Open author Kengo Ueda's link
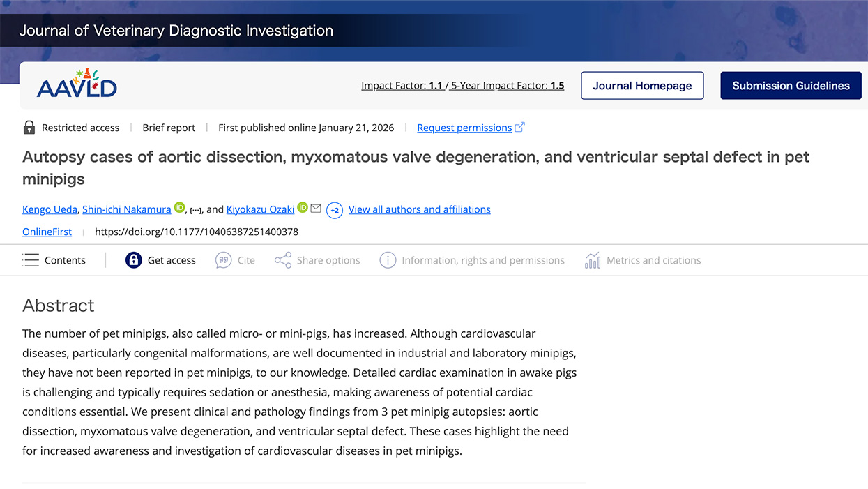This screenshot has height=489, width=868. click(x=50, y=209)
